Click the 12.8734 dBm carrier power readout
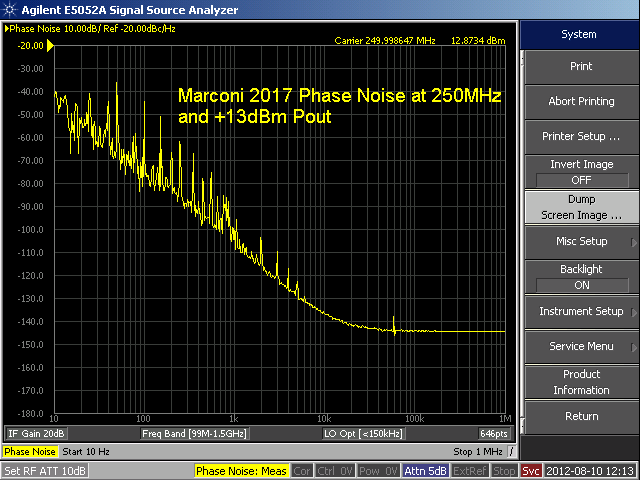The image size is (640, 480). click(478, 41)
